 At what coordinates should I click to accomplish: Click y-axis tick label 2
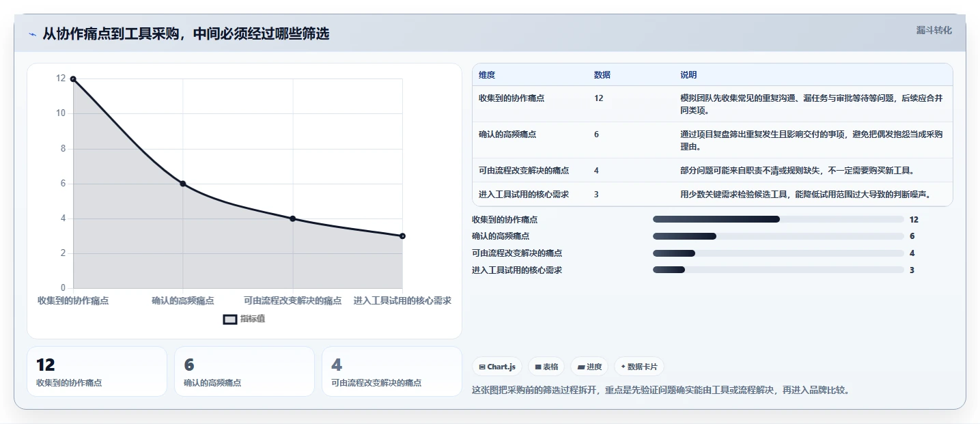(64, 253)
